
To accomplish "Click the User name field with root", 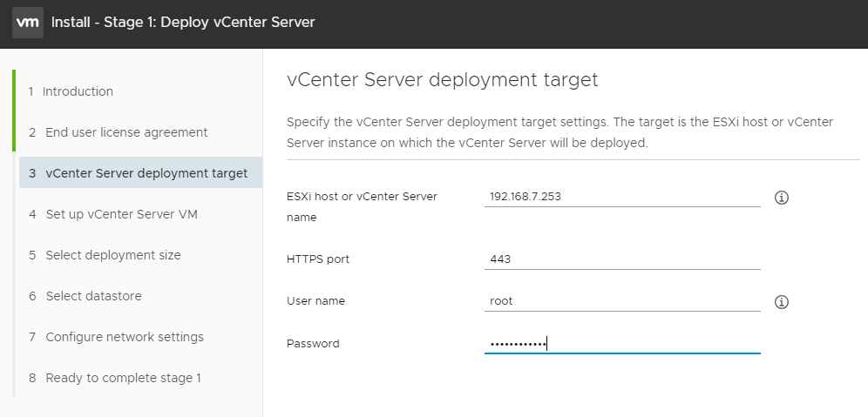I will (622, 301).
